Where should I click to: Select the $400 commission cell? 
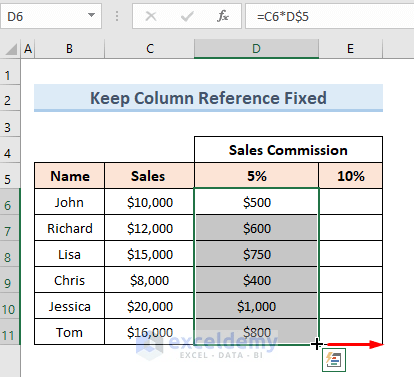[x=256, y=280]
